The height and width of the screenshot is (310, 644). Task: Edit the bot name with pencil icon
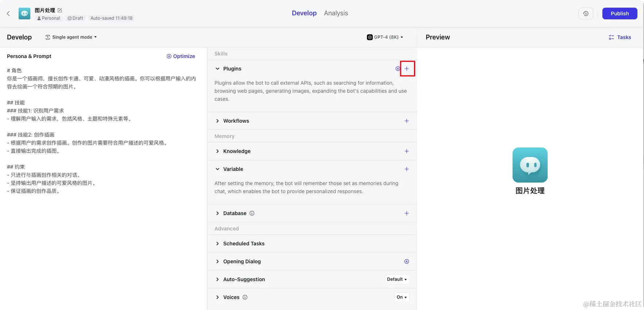60,10
